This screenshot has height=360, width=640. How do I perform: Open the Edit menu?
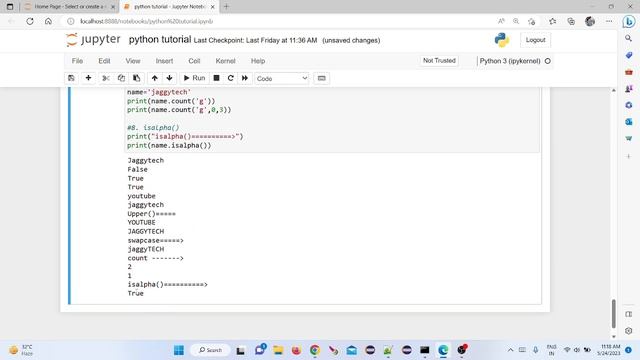[104, 61]
